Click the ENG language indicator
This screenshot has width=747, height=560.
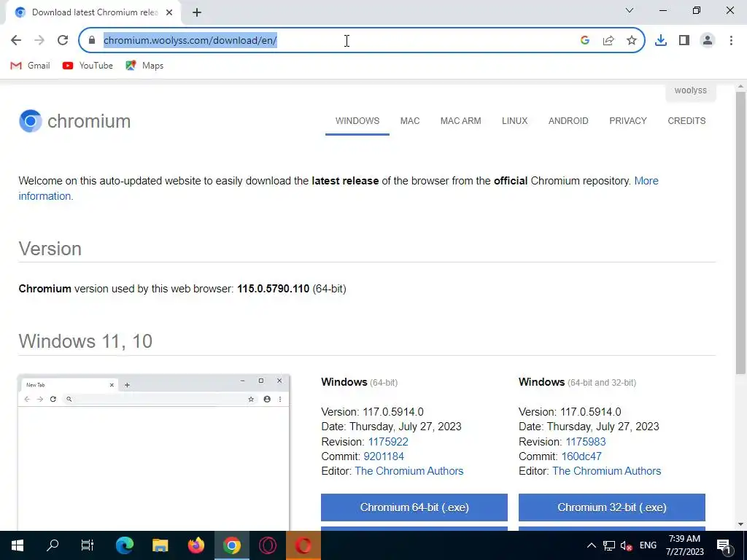(x=648, y=545)
